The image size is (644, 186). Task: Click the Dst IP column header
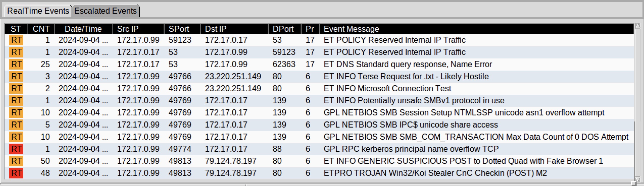point(216,29)
